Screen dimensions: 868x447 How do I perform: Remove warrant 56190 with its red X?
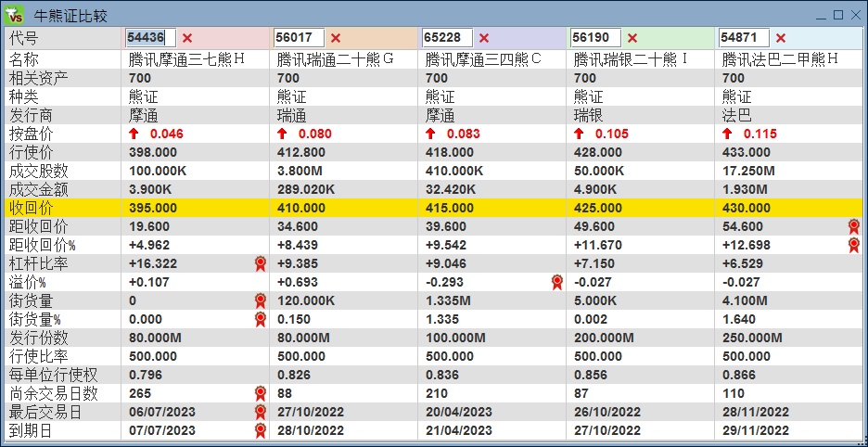tap(632, 38)
